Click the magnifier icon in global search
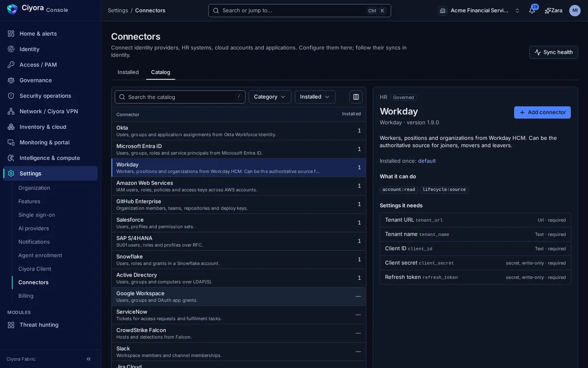Screen dimensions: 588x368 (x=216, y=10)
